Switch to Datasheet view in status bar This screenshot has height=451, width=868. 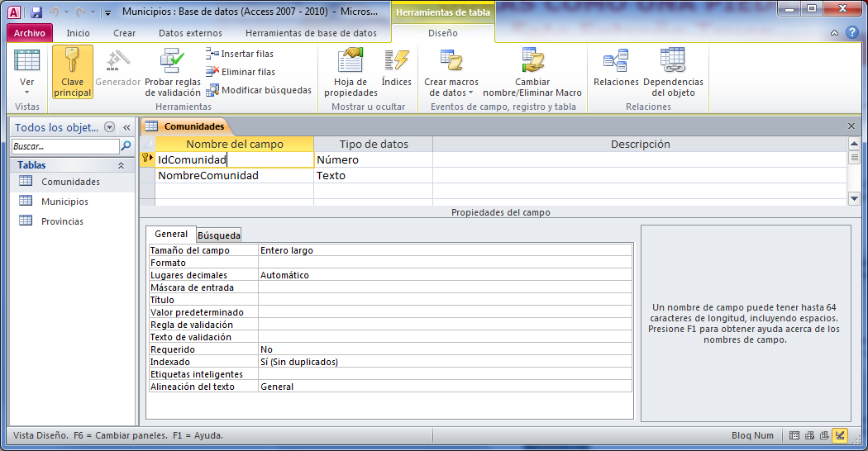click(794, 435)
